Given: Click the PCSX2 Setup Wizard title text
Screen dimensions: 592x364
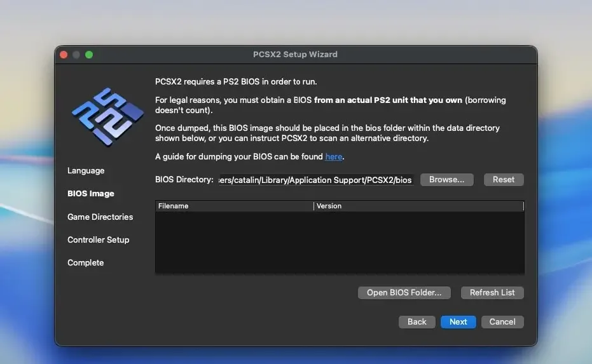Looking at the screenshot, I should [295, 55].
